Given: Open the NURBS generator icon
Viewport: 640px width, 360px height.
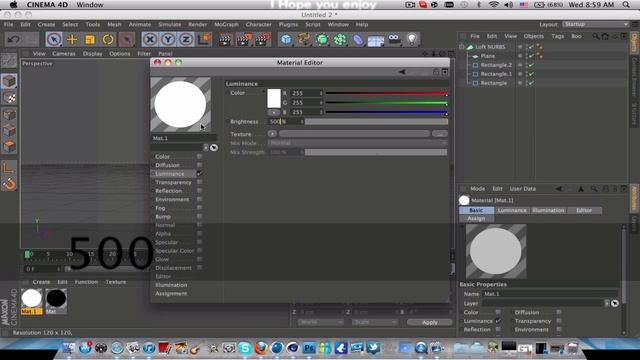Looking at the screenshot, I should click(x=322, y=40).
